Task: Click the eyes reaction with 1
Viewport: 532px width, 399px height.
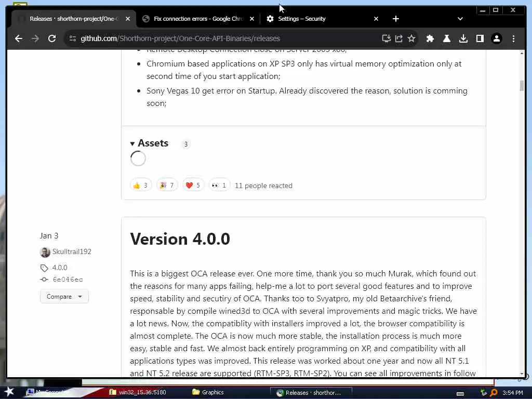Action: point(219,185)
